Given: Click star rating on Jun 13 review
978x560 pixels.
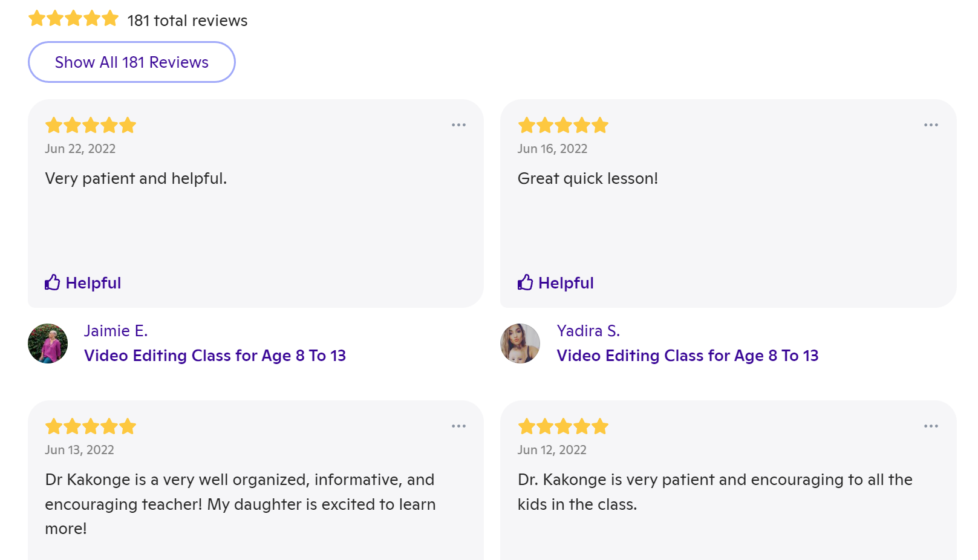Looking at the screenshot, I should point(91,426).
